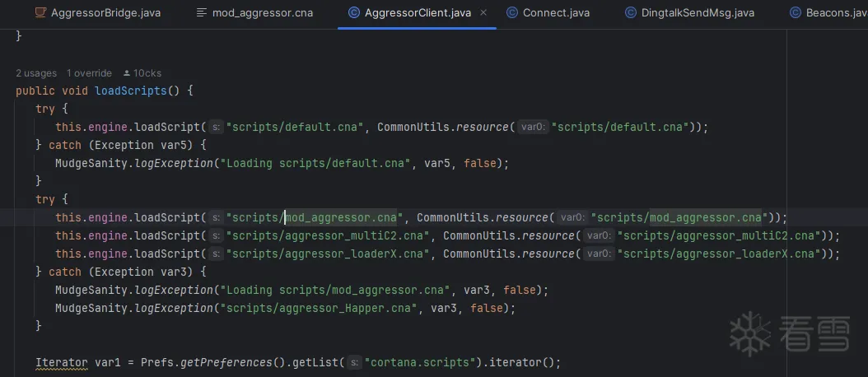Select the Beacons.java tab
Image resolution: width=868 pixels, height=377 pixels.
833,13
